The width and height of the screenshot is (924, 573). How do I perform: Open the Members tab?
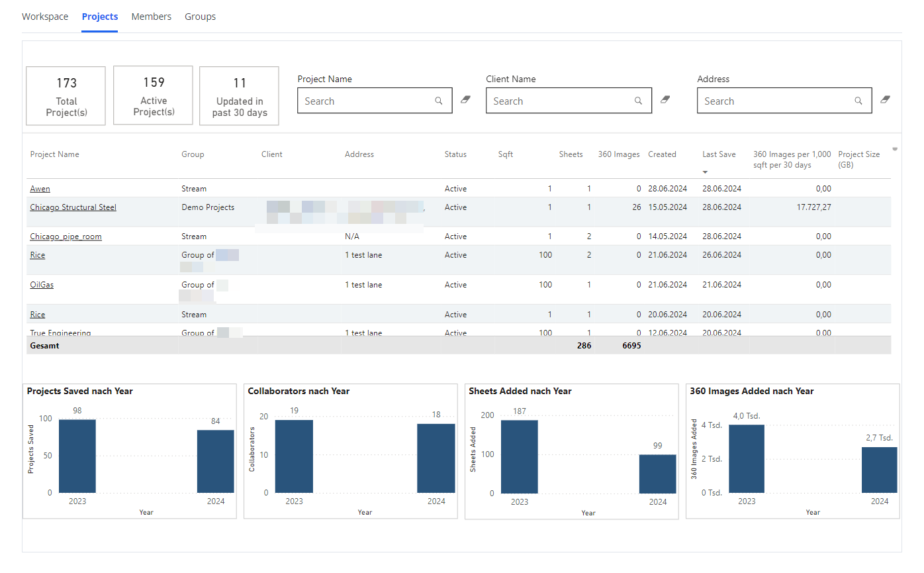151,17
